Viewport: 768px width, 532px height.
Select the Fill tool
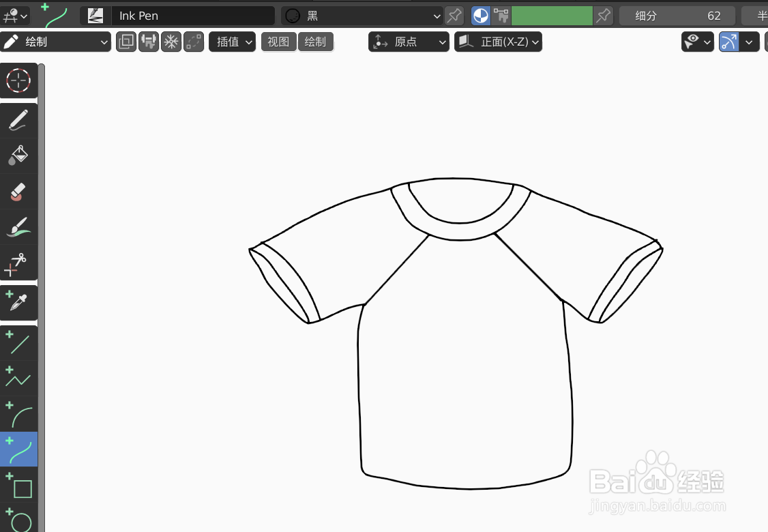[x=18, y=156]
